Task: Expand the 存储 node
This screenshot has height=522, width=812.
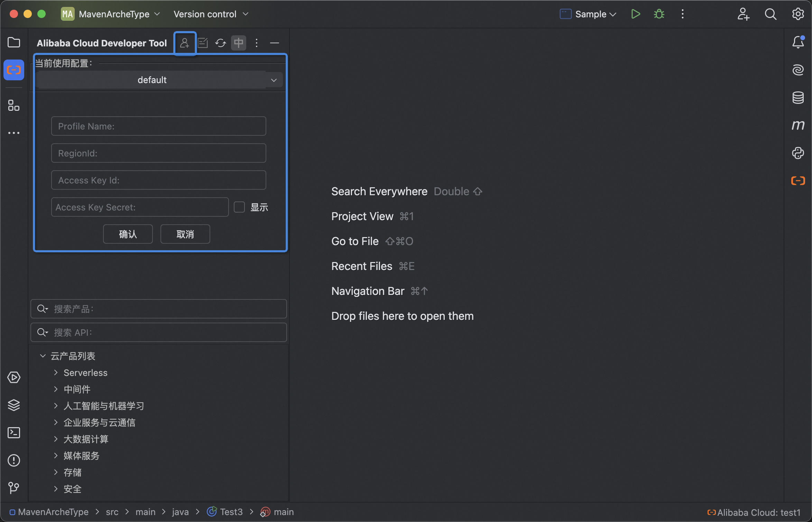Action: [x=56, y=472]
